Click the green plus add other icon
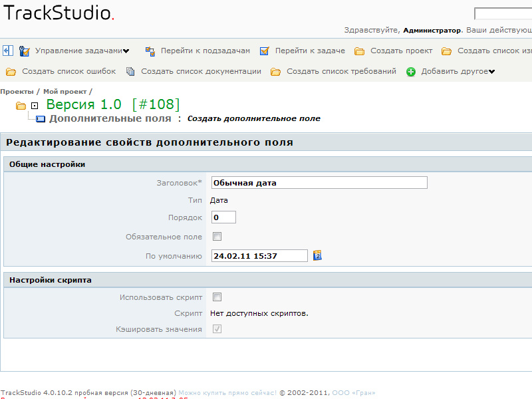The height and width of the screenshot is (399, 532). (x=411, y=72)
